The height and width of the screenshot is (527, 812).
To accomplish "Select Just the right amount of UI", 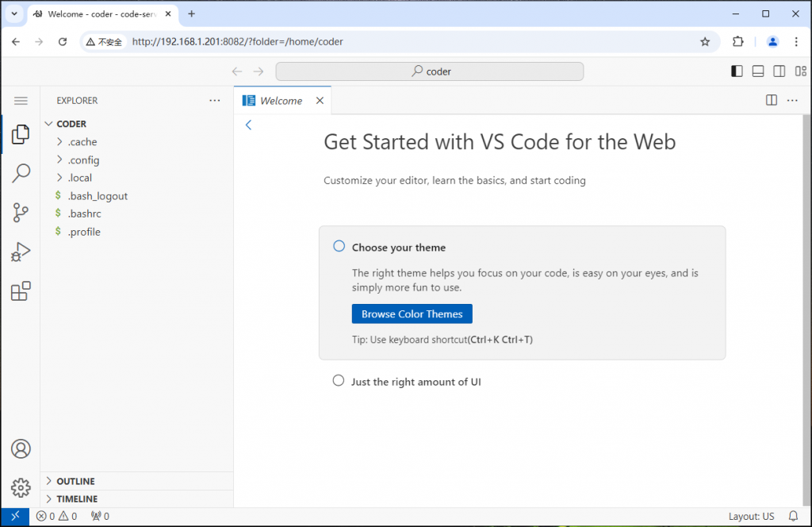I will (x=338, y=380).
